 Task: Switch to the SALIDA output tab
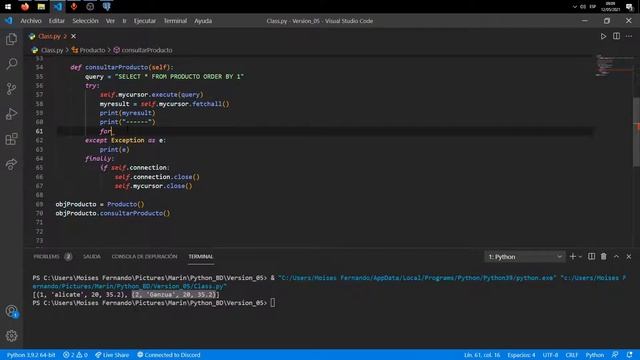92,257
